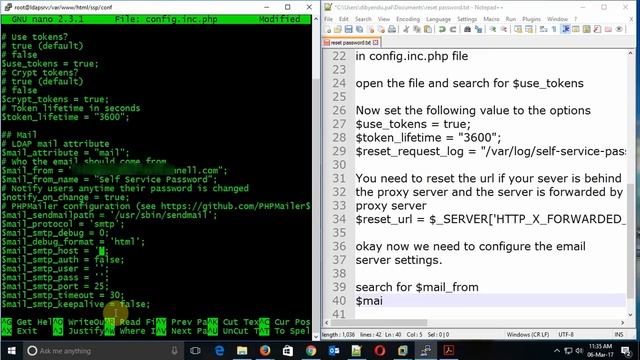
Task: Click scroll down arrow in PuTTY window
Action: [316, 337]
